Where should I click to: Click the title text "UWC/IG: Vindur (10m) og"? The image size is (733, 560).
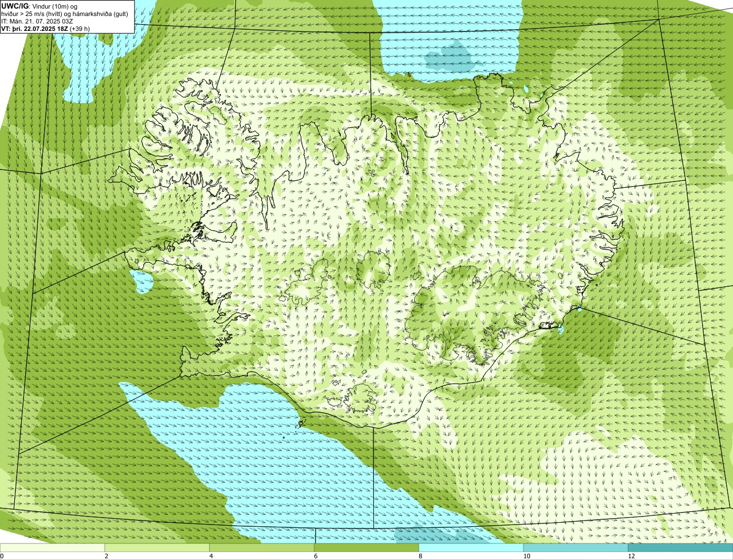tap(39, 6)
